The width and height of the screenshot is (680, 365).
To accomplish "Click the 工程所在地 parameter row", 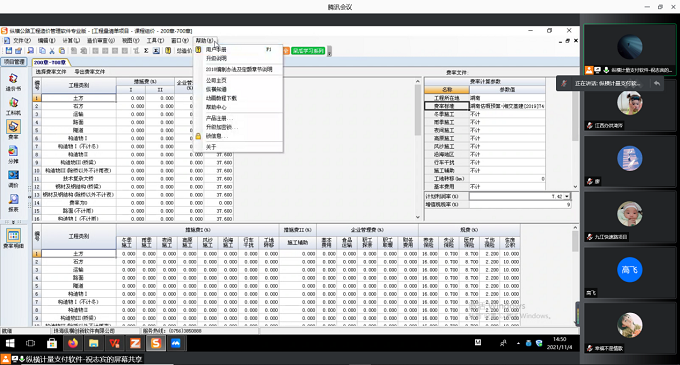I will point(484,98).
